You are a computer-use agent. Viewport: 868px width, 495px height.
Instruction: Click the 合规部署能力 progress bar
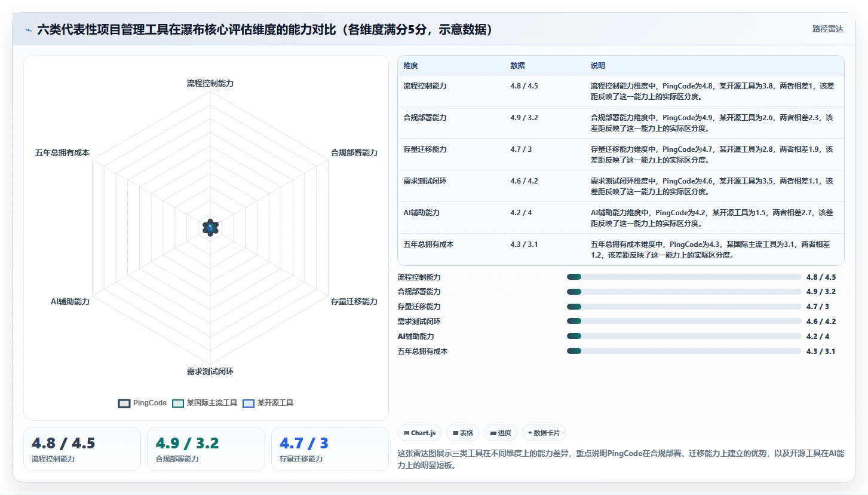(684, 292)
